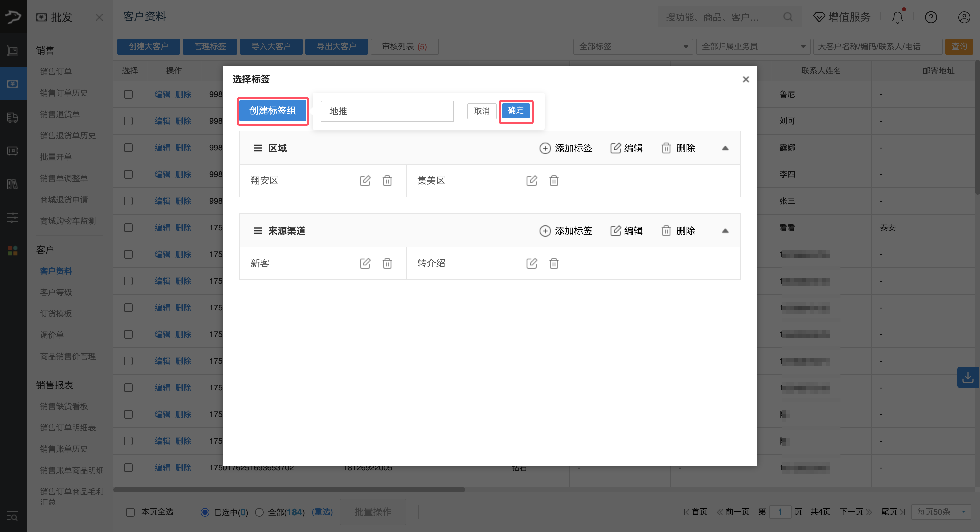980x532 pixels.
Task: Tick the checkbox on the first customer row
Action: point(128,94)
